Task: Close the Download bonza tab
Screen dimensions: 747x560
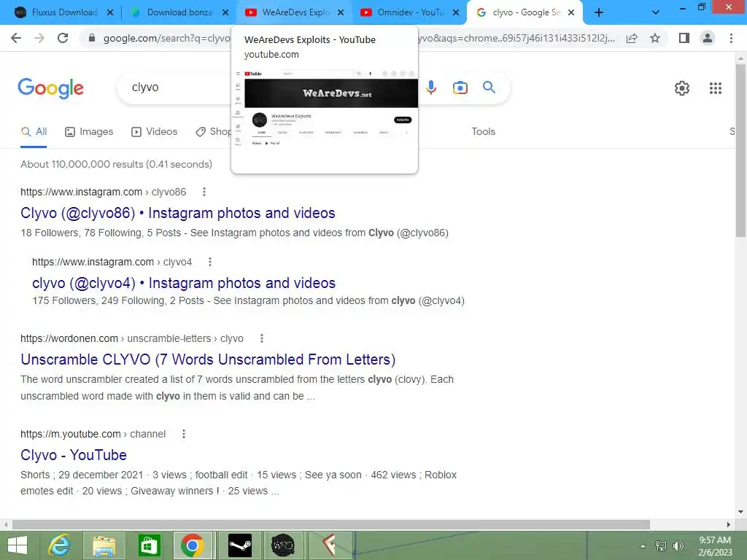Action: click(225, 13)
